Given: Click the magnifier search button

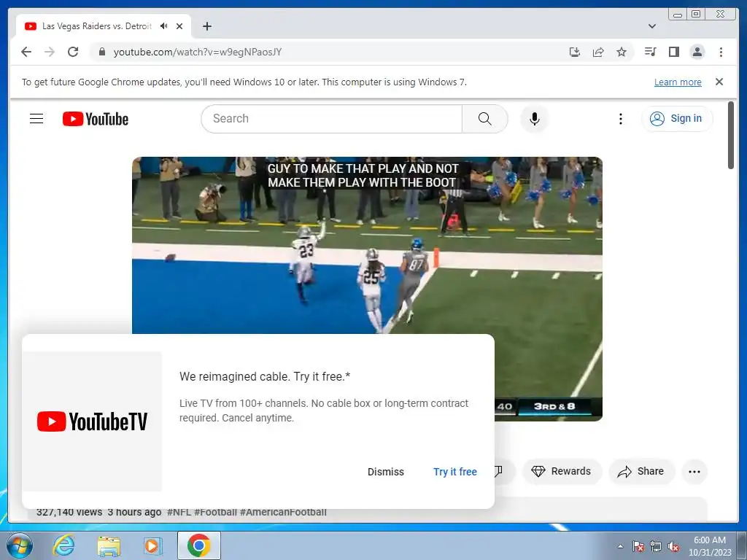Looking at the screenshot, I should tap(484, 119).
